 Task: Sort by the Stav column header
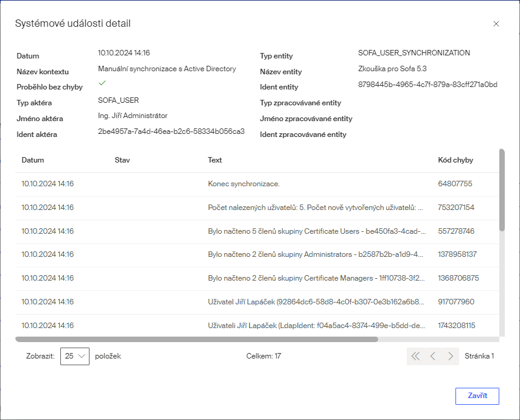pos(122,159)
